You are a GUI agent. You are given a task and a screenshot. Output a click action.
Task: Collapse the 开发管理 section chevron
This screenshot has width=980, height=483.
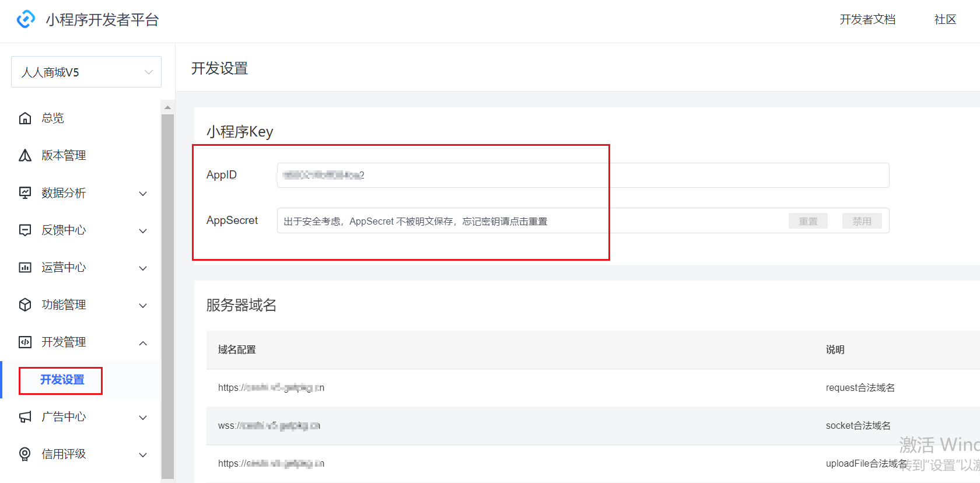[143, 343]
